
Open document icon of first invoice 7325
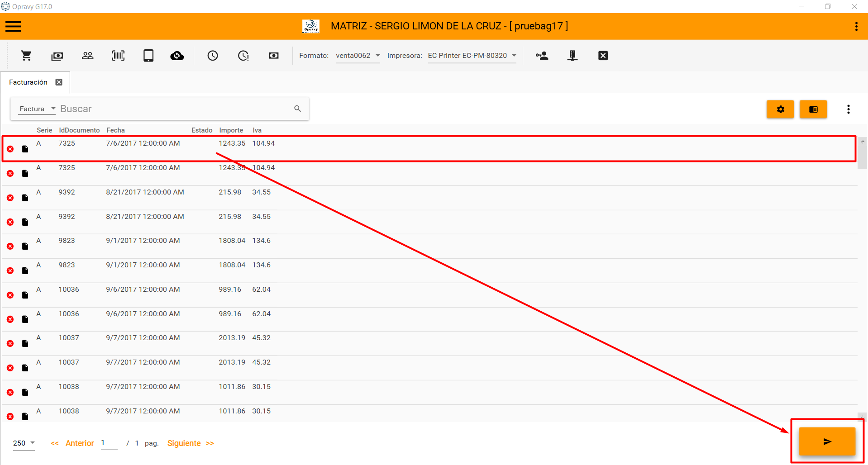pyautogui.click(x=25, y=149)
